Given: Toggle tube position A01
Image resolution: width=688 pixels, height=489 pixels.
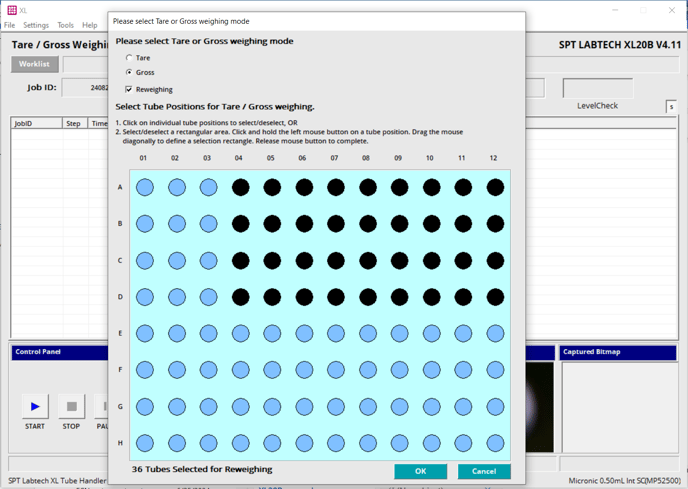Looking at the screenshot, I should 145,187.
